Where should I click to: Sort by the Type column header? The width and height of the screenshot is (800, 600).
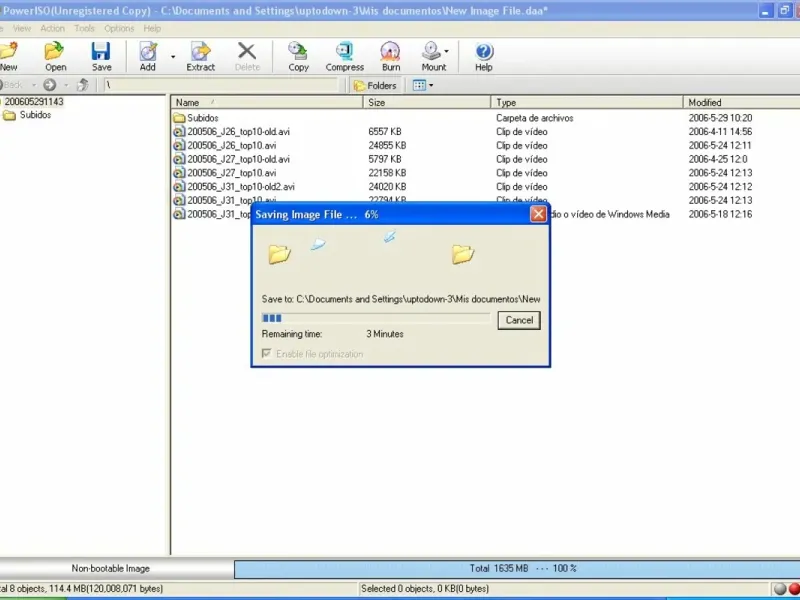(587, 103)
